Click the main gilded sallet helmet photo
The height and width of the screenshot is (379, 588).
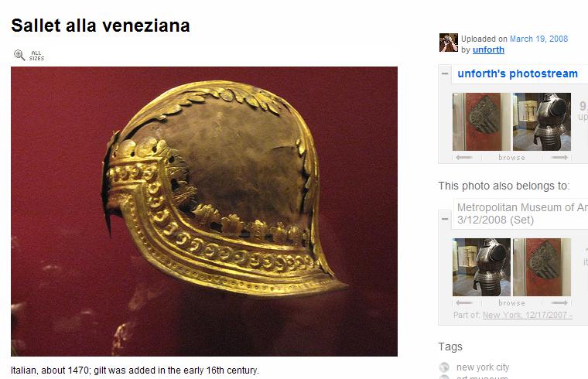(x=204, y=211)
